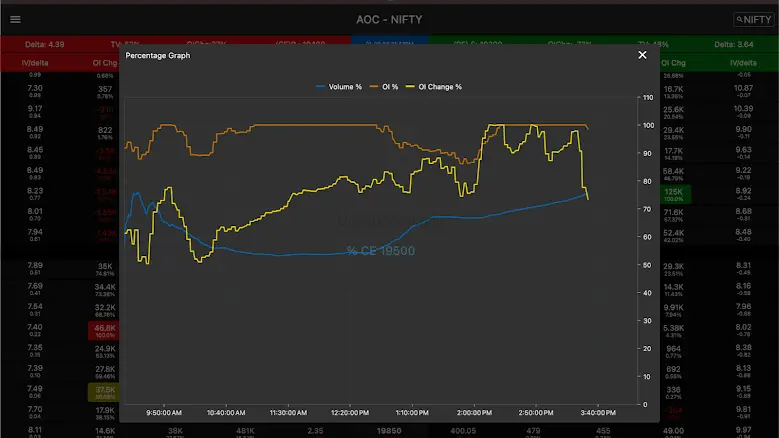
Task: Select the 34.4K OI Chg cell
Action: (x=105, y=290)
